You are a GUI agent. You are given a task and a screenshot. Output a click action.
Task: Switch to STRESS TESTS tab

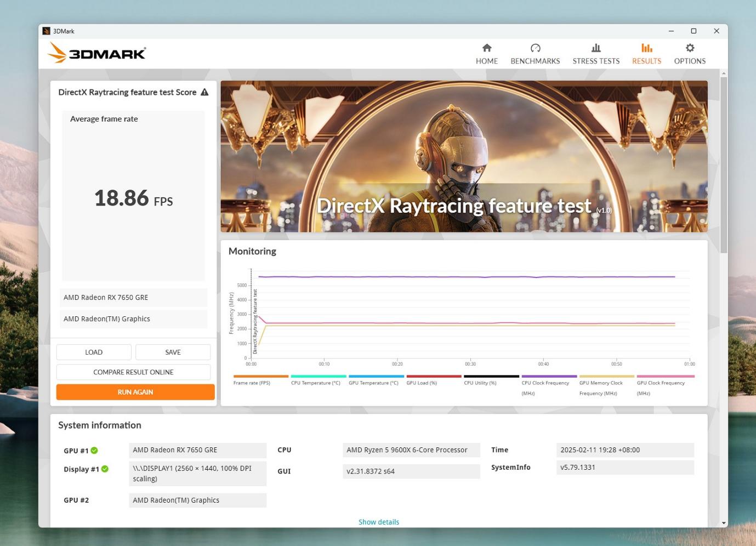click(596, 54)
